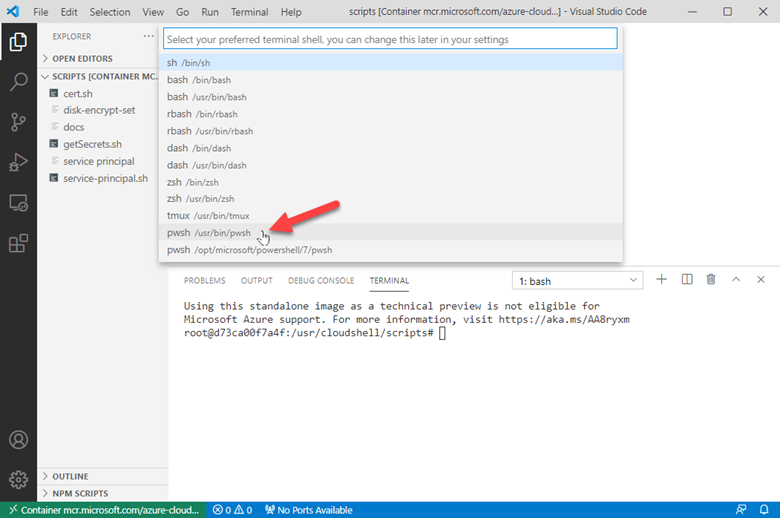780x518 pixels.
Task: Open the Explorer view in activity bar
Action: (18, 42)
